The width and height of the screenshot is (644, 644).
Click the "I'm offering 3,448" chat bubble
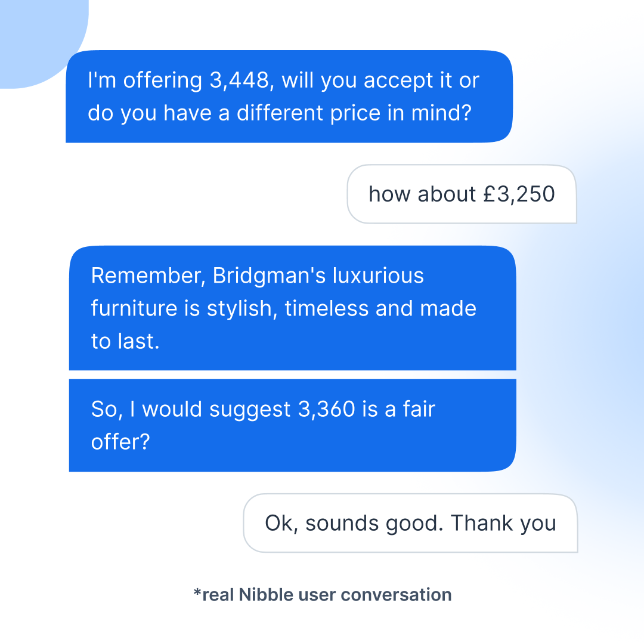(289, 97)
